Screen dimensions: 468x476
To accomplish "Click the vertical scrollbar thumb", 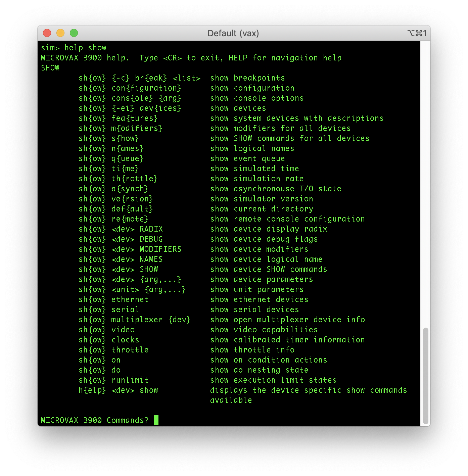I will (x=425, y=375).
